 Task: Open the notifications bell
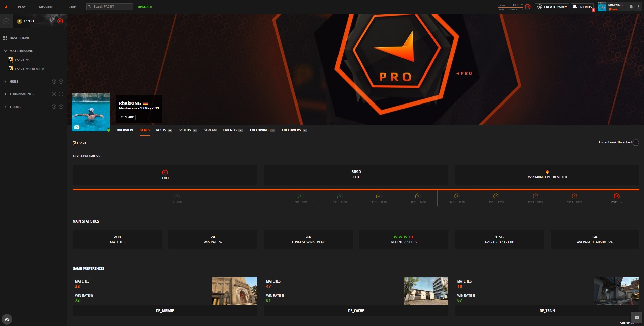[x=631, y=7]
